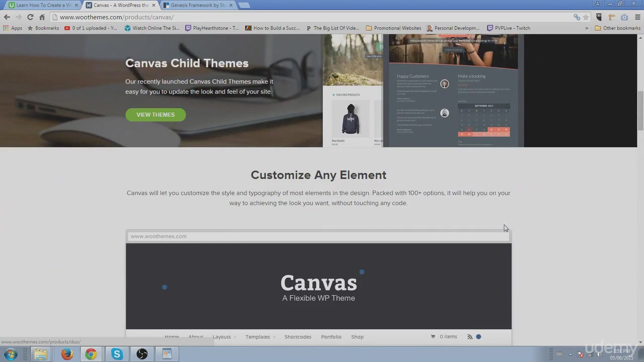This screenshot has height=362, width=644.
Task: Open the Windows Start orb
Action: pyautogui.click(x=11, y=354)
